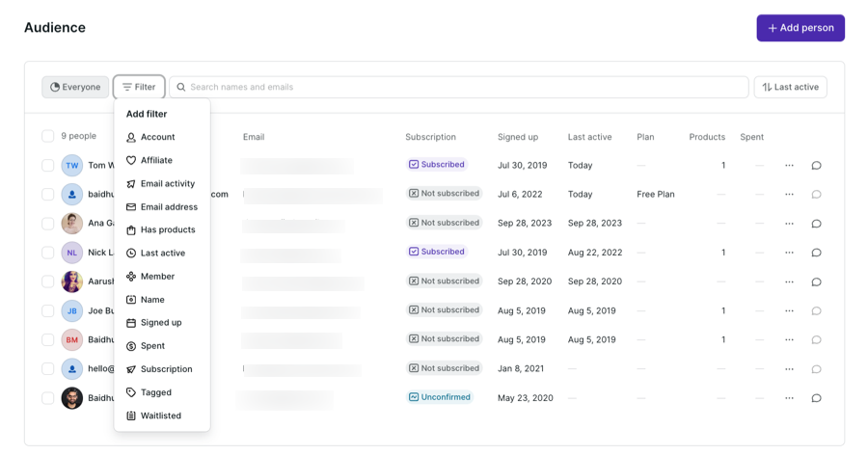This screenshot has width=868, height=455.
Task: Click the chat bubble icon in Tom's row
Action: 816,166
